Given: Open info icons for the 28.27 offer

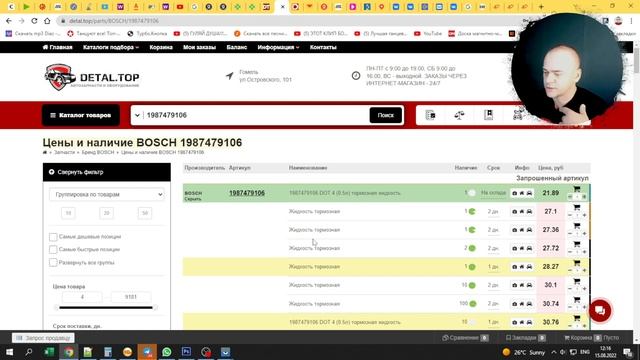Looking at the screenshot, I should click(x=522, y=267).
